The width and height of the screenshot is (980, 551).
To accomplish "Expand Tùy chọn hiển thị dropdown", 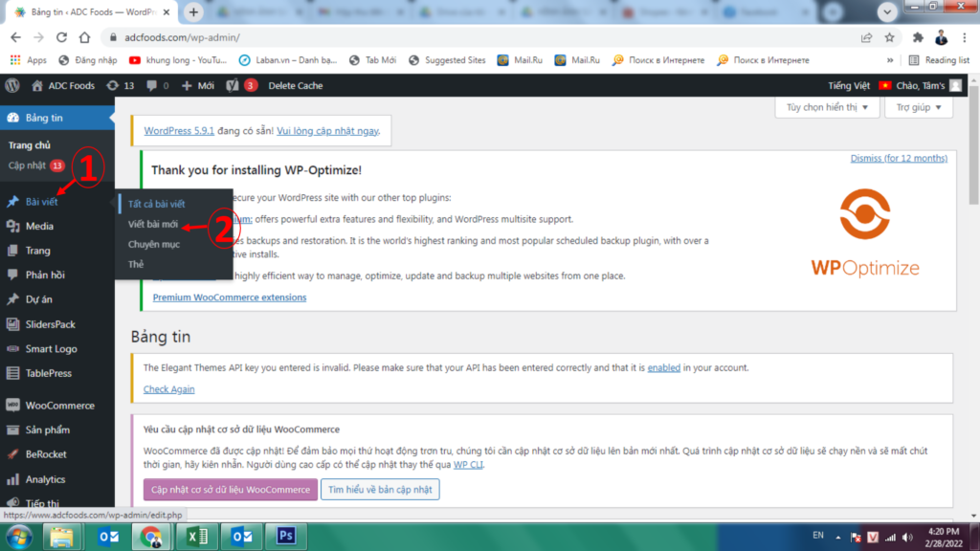I will click(827, 107).
